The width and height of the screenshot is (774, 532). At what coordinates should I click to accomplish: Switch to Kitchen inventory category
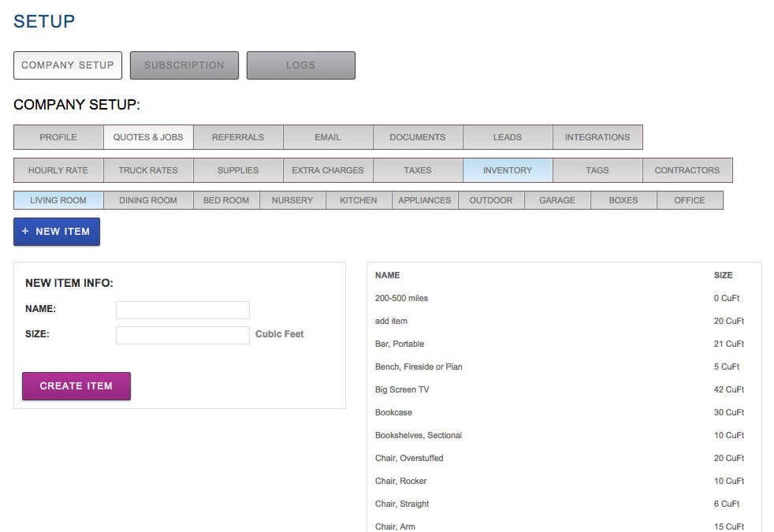(359, 200)
